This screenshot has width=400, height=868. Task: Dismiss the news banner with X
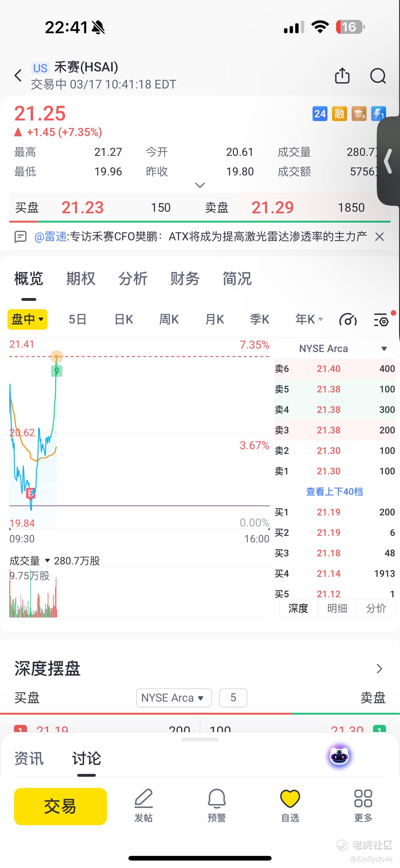380,237
